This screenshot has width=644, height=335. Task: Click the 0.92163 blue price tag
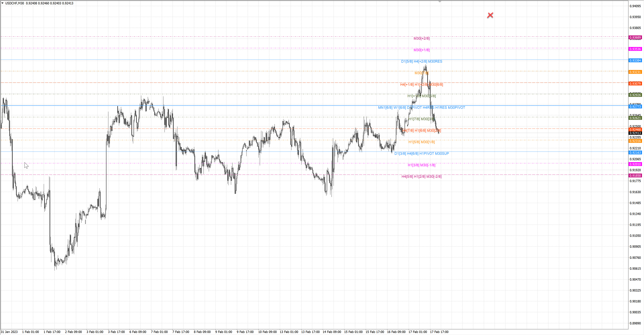point(635,153)
